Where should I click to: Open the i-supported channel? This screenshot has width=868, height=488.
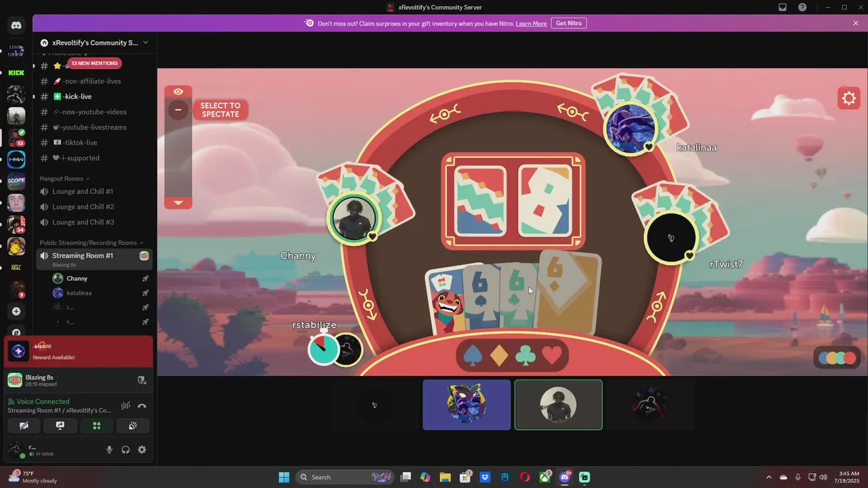tap(94, 158)
